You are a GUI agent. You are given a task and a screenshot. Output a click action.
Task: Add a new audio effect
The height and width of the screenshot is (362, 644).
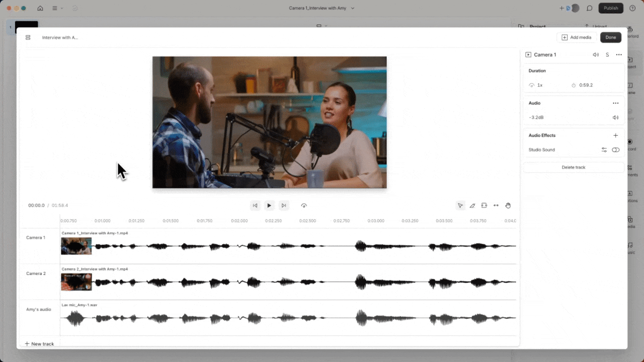tap(615, 136)
